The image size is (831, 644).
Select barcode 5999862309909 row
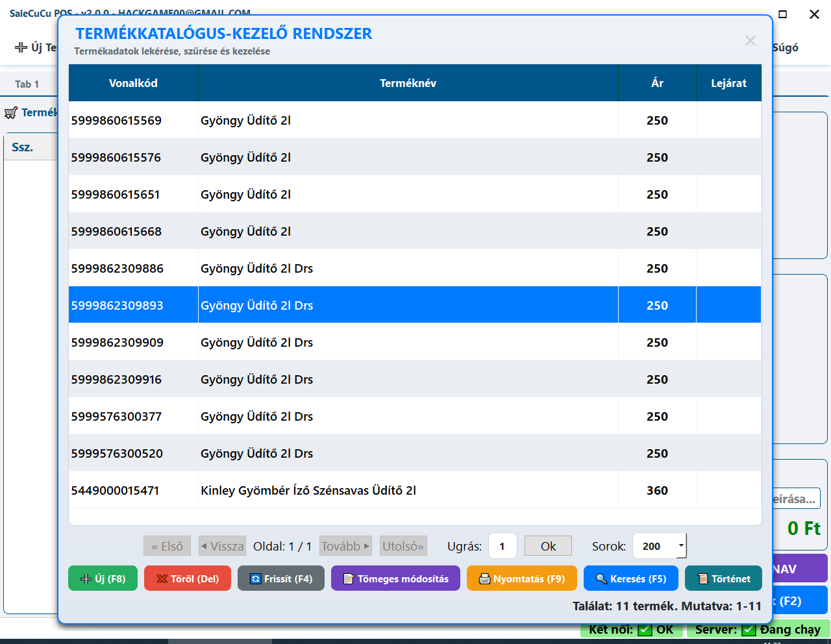coord(415,342)
